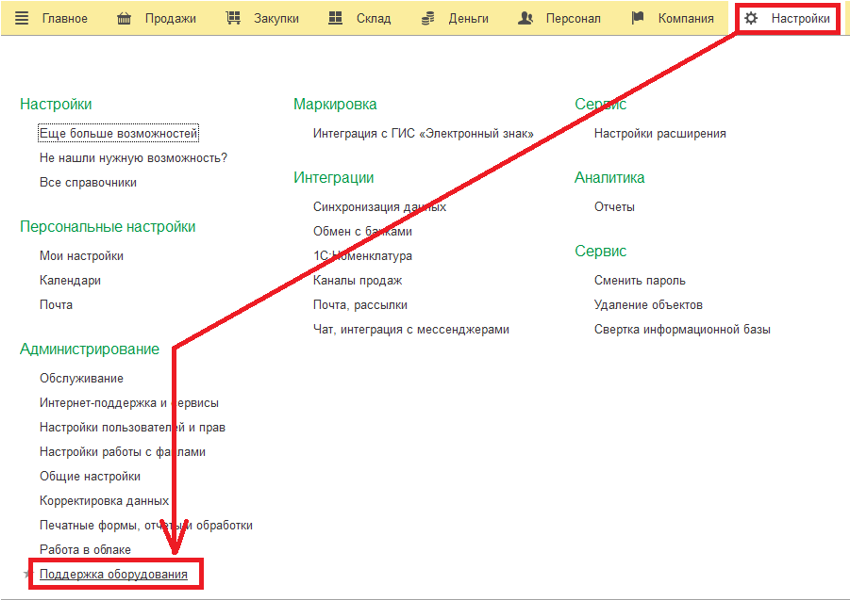Open Обмен с банками settings

(362, 231)
